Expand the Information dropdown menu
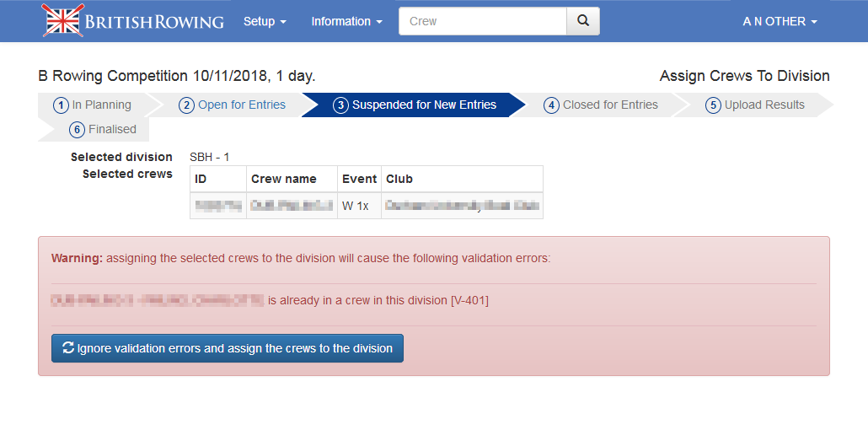This screenshot has width=868, height=430. click(x=346, y=21)
